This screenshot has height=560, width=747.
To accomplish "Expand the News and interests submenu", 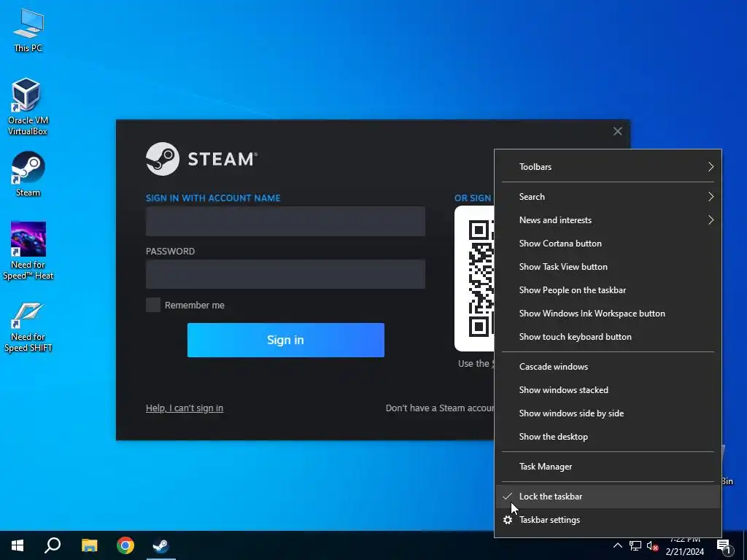I will pyautogui.click(x=608, y=220).
